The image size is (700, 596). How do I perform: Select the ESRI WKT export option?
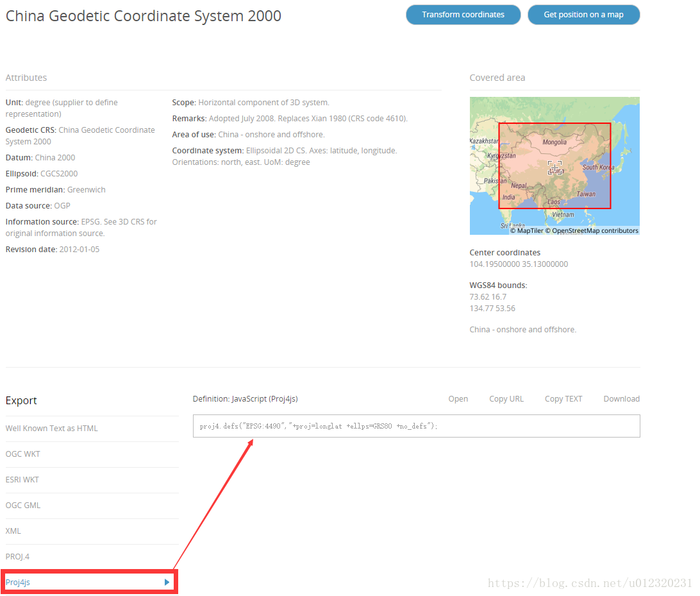click(x=22, y=480)
